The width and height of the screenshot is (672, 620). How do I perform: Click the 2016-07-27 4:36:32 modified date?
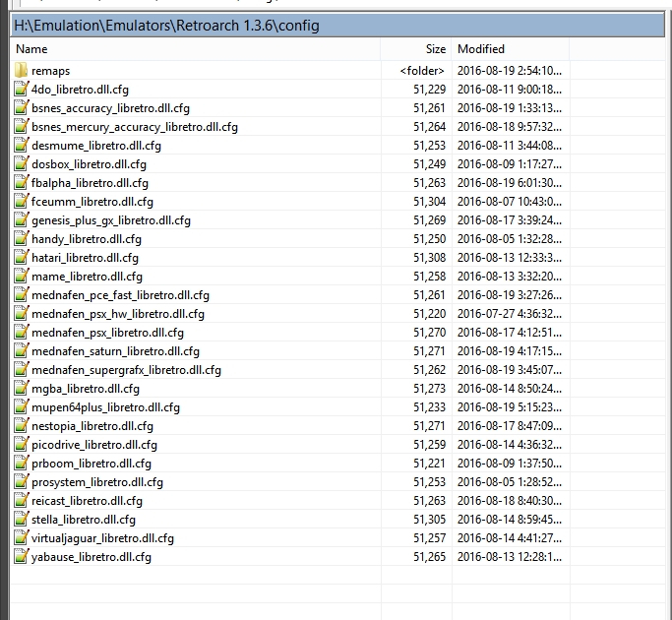509,314
